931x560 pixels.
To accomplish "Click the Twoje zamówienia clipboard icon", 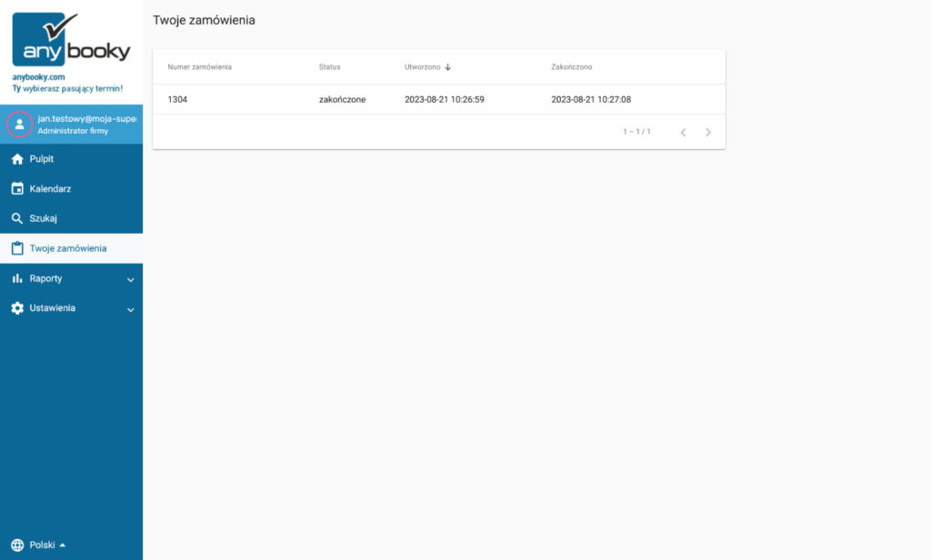I will [17, 248].
